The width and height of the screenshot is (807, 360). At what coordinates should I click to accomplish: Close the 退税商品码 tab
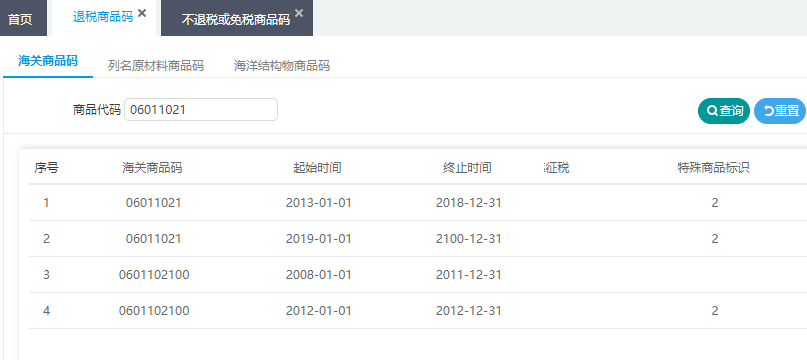tap(142, 13)
